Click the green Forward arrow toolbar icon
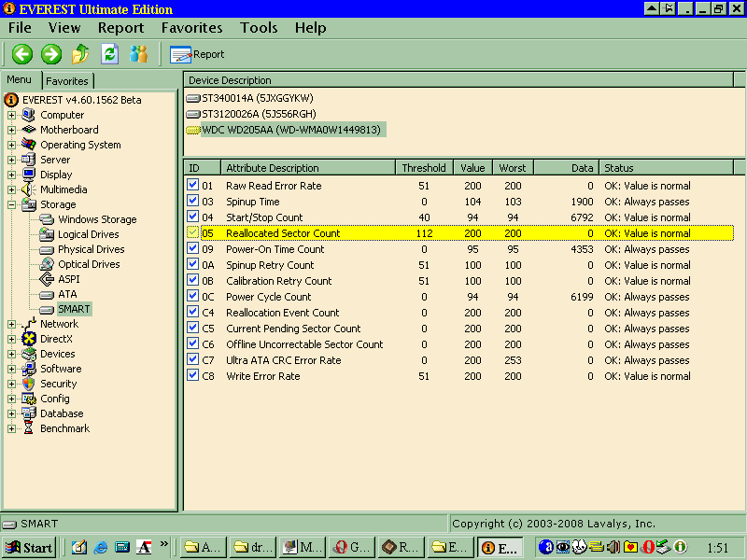This screenshot has height=560, width=747. pyautogui.click(x=50, y=54)
